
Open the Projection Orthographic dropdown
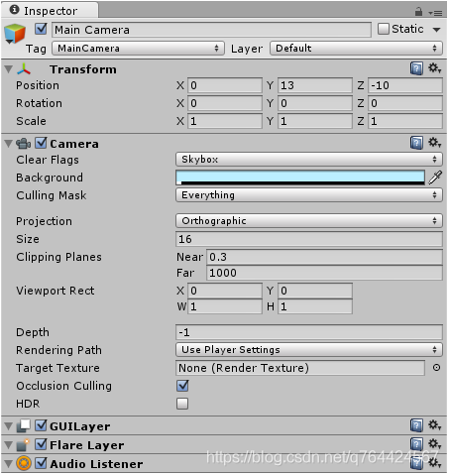[309, 221]
